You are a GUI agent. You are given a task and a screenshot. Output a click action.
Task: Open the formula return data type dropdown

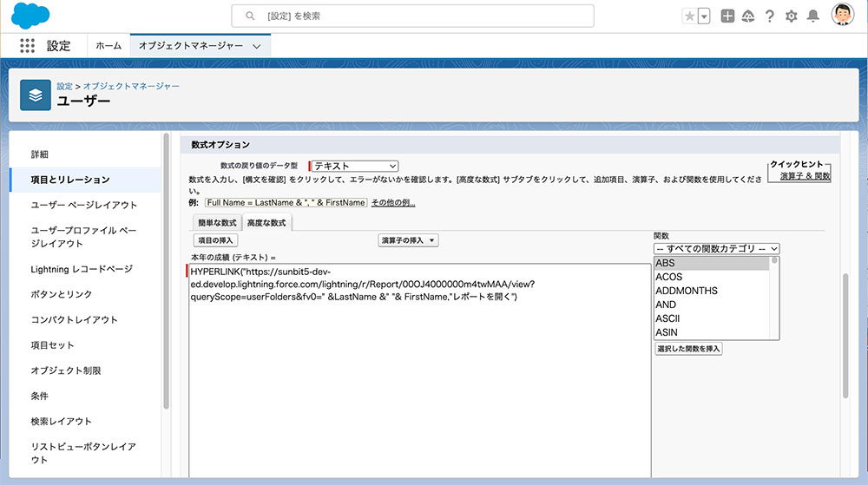(x=354, y=166)
